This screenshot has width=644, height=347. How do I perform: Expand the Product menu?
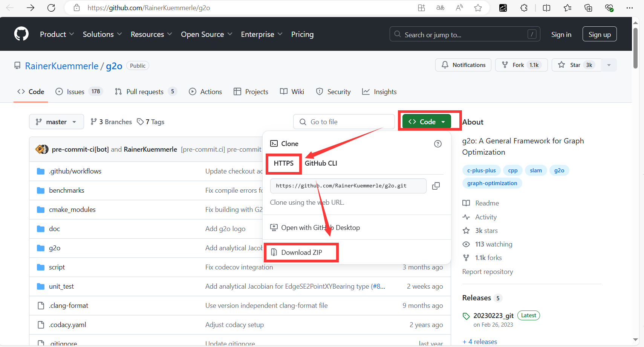pos(57,34)
